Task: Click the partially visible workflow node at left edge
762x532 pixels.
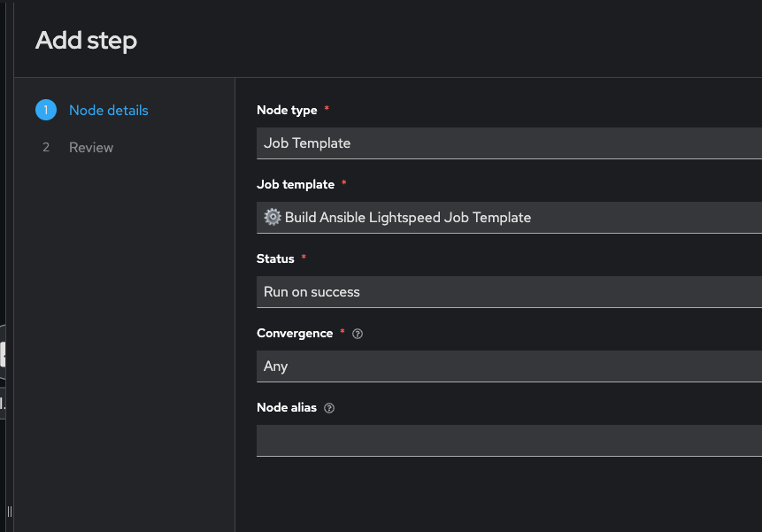Action: [3, 354]
